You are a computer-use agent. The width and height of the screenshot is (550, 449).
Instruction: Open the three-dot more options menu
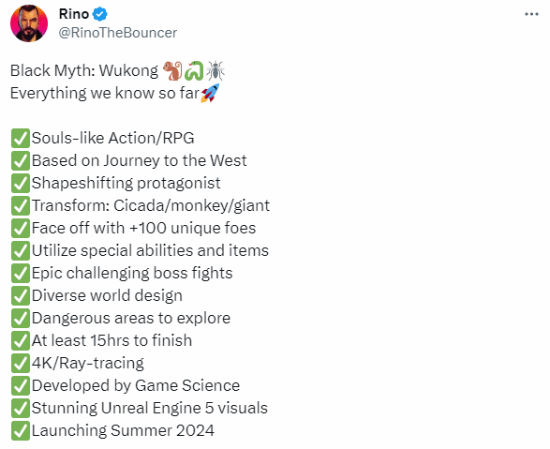click(531, 14)
